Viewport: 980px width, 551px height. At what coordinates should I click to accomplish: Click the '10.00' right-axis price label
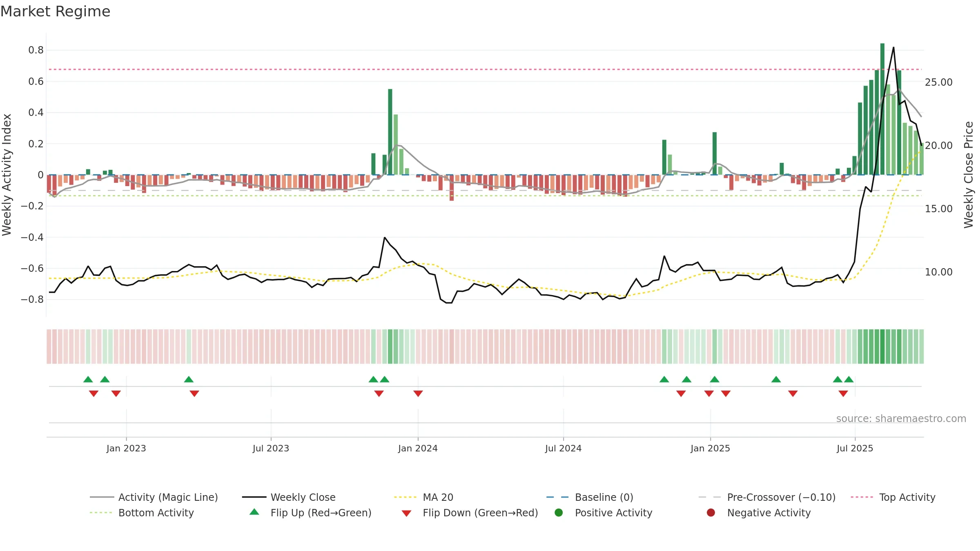coord(938,272)
